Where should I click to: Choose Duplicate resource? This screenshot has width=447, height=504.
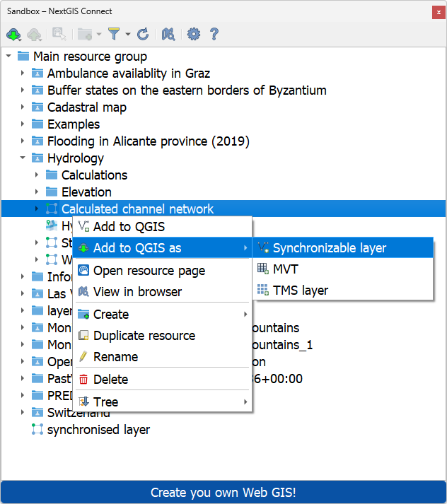pos(162,335)
